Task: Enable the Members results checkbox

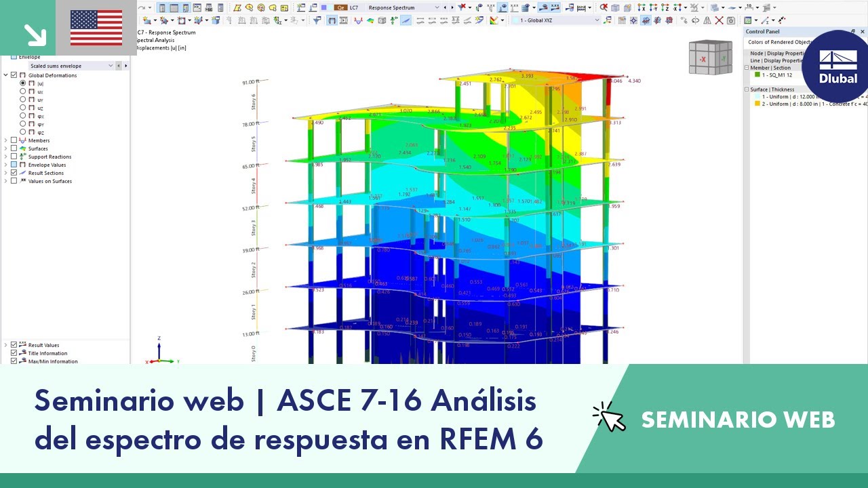Action: [x=14, y=140]
